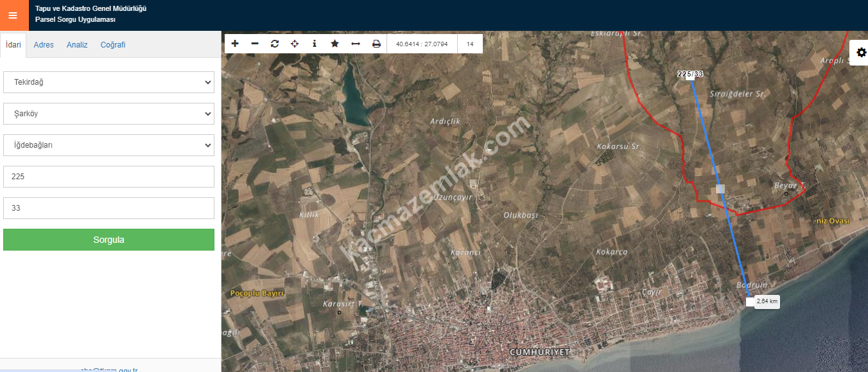Select the distance measure arrow tool
This screenshot has width=868, height=372.
tap(355, 44)
